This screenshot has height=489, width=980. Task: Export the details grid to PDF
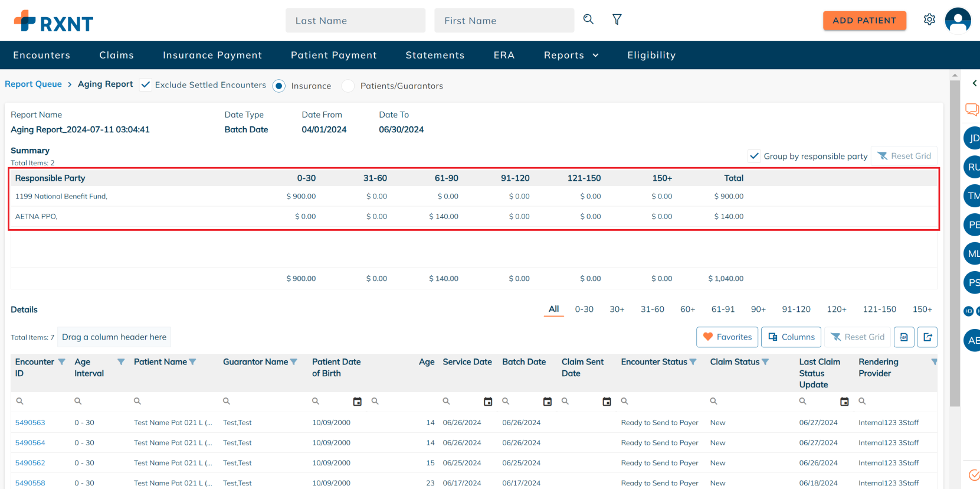904,337
